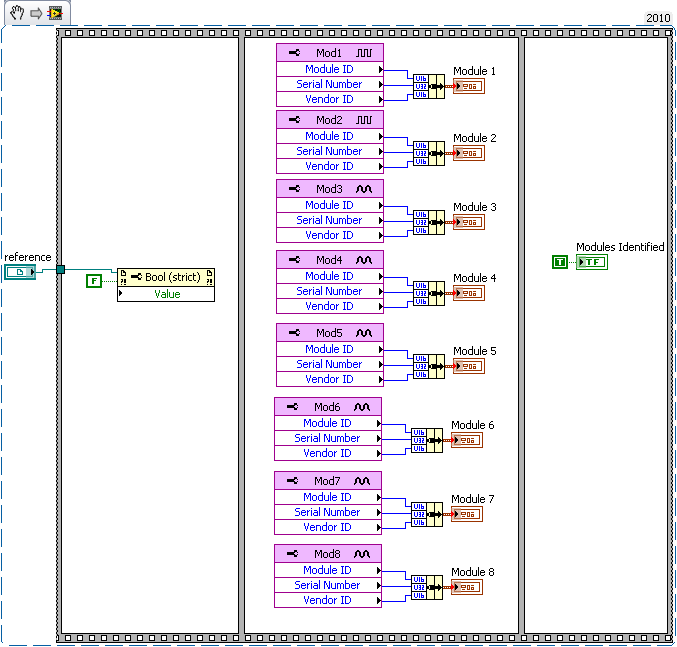Select Mod2 Serial Number property
Viewport: 677px width, 647px height.
330,151
